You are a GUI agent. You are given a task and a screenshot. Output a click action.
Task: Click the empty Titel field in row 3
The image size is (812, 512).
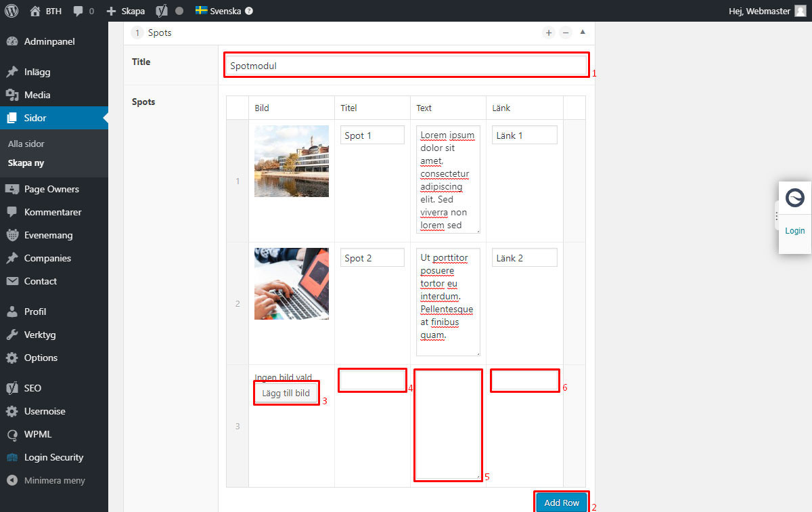pyautogui.click(x=372, y=380)
